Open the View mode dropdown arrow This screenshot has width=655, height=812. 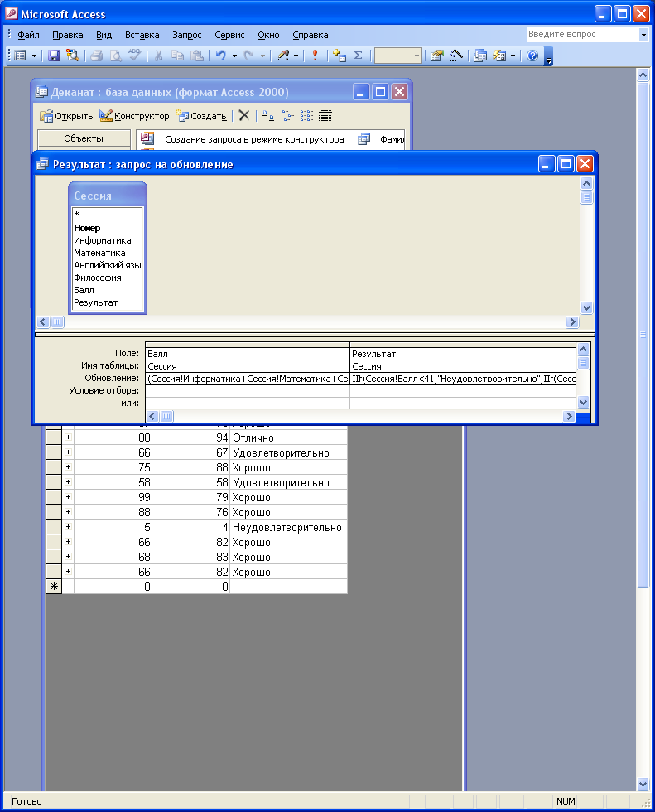coord(34,56)
